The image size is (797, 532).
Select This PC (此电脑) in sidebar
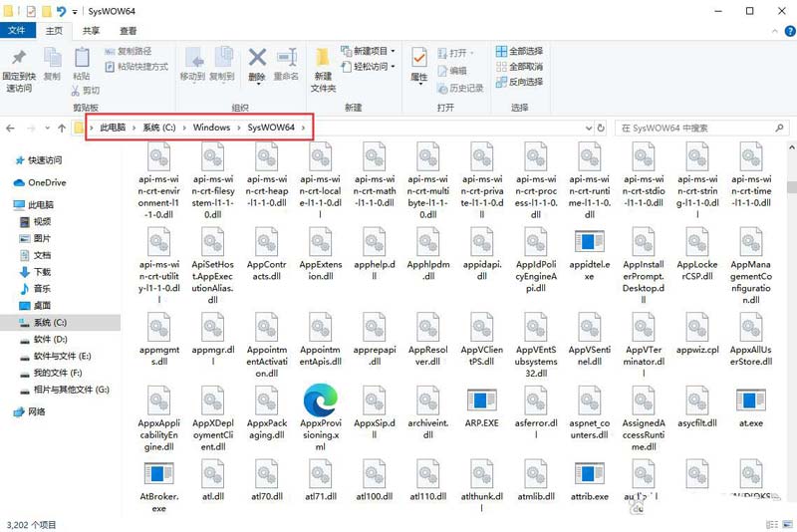tap(34, 205)
